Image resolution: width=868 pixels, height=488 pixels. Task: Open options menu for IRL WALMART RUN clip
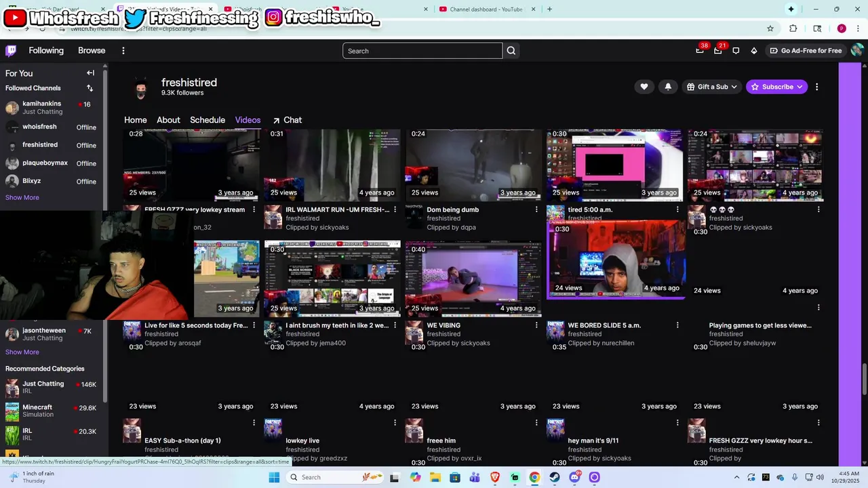click(x=395, y=209)
